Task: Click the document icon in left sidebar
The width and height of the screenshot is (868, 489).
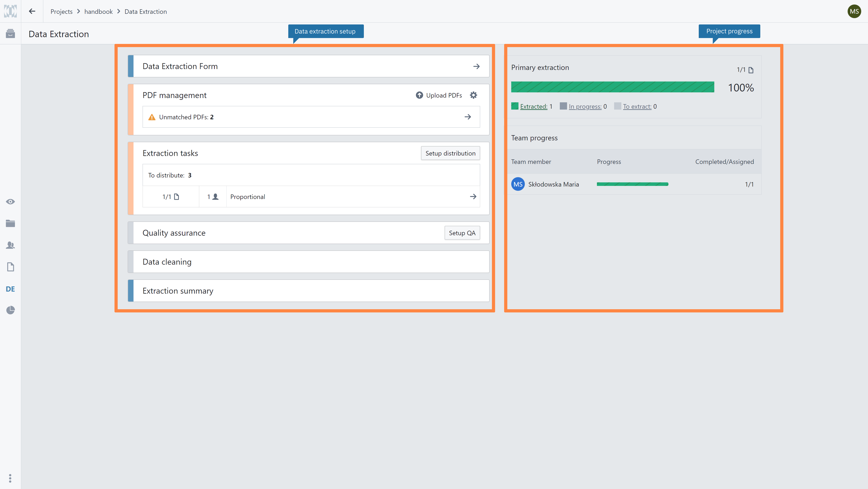Action: [10, 267]
